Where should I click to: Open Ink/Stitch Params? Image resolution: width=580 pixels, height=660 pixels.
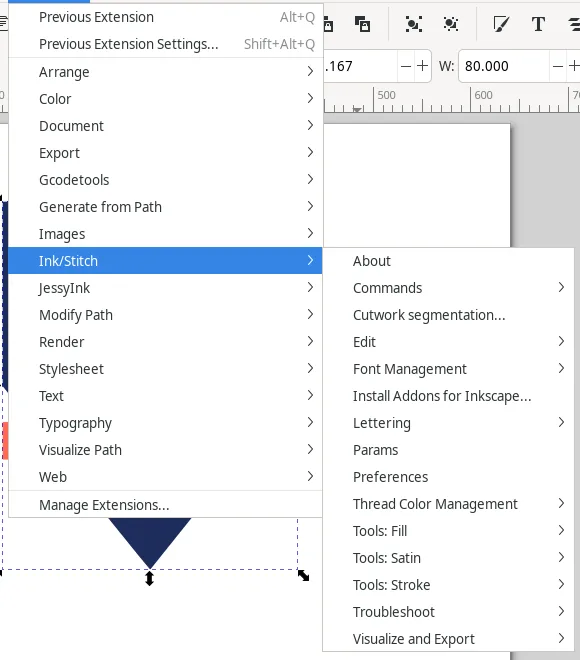(448, 450)
